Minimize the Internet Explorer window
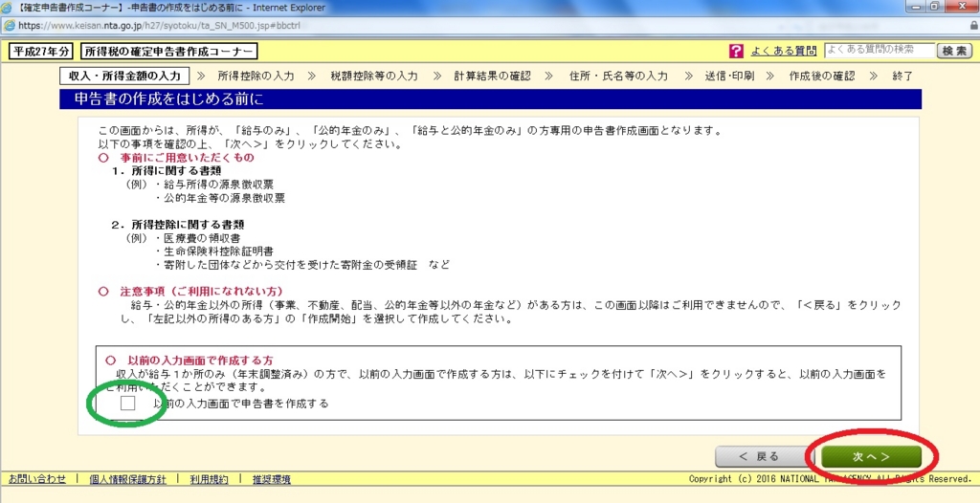This screenshot has width=980, height=503. click(914, 7)
